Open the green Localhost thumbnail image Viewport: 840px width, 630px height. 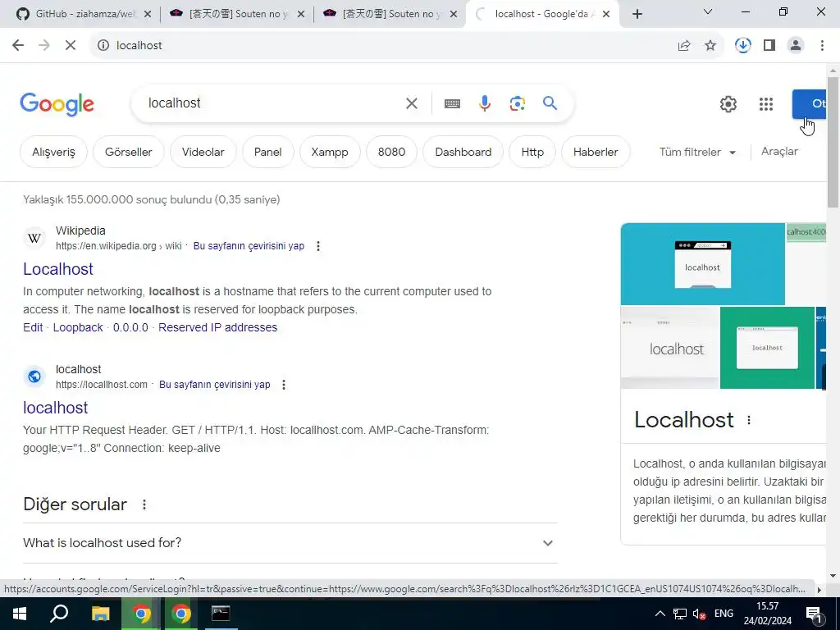pos(767,348)
